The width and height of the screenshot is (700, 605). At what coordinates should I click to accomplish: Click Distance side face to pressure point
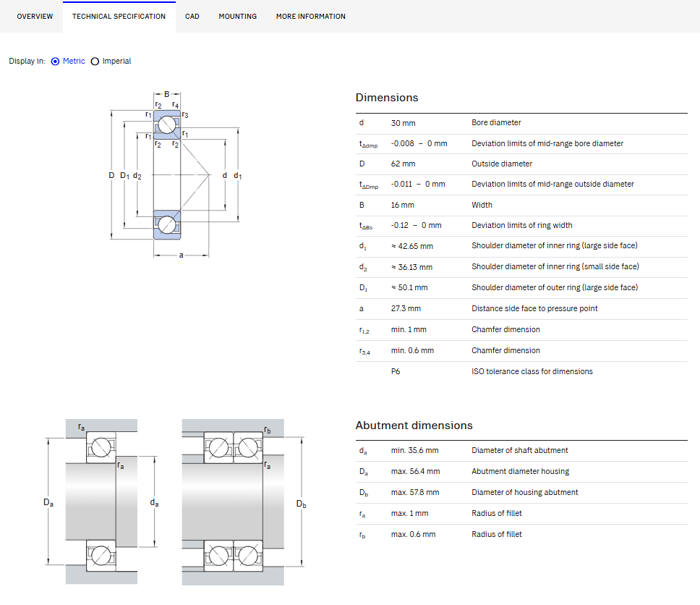point(534,309)
